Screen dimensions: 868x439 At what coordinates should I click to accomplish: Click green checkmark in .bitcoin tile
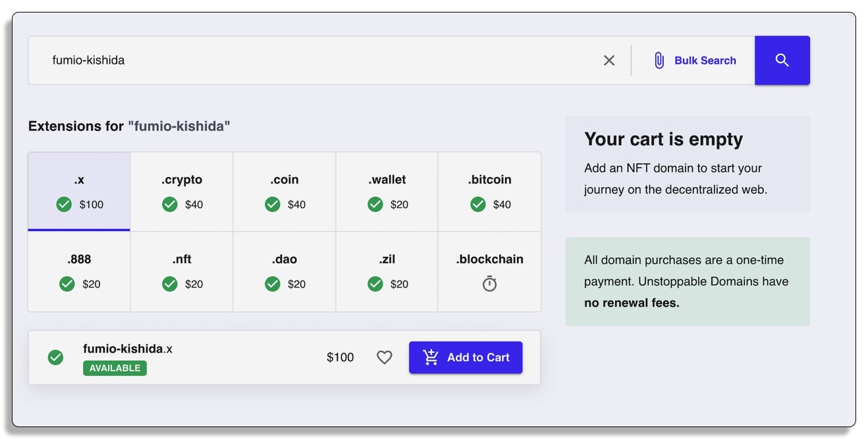pyautogui.click(x=478, y=205)
